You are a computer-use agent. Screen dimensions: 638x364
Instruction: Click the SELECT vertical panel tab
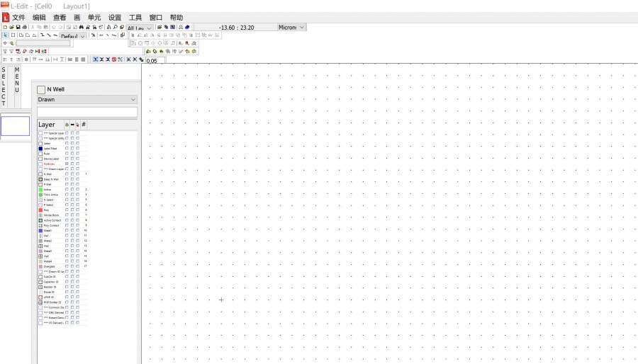[4, 86]
